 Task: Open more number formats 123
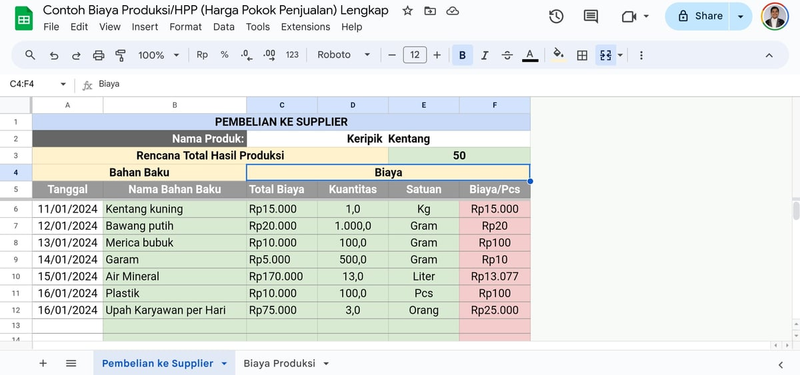(292, 55)
